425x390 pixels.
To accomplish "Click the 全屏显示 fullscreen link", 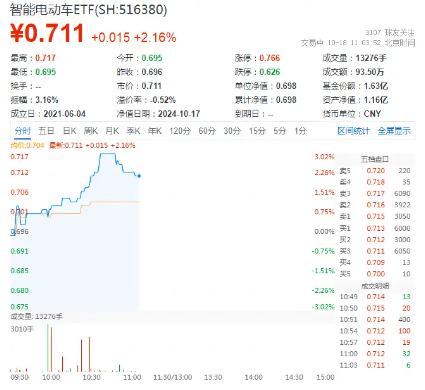I will [394, 131].
